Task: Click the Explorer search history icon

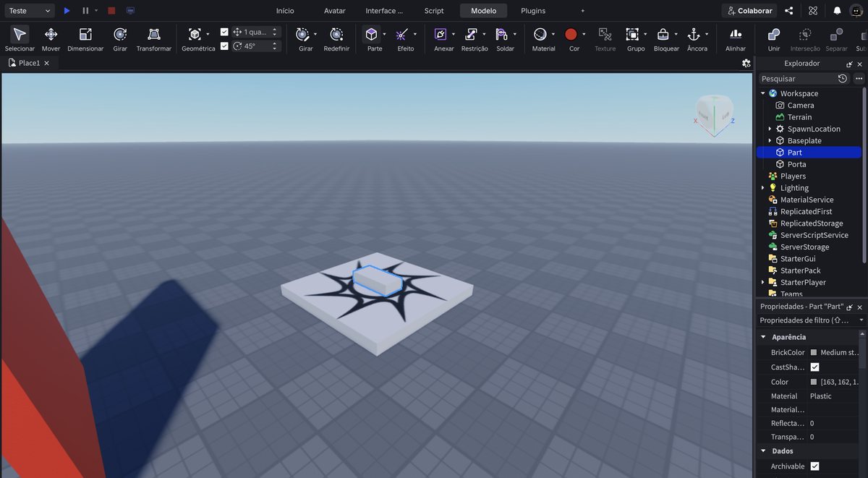Action: [x=843, y=78]
